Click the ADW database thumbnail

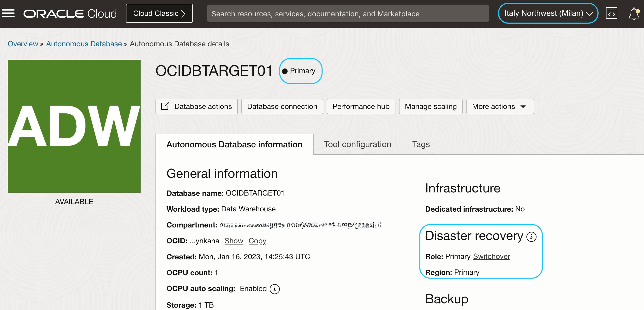tap(74, 126)
